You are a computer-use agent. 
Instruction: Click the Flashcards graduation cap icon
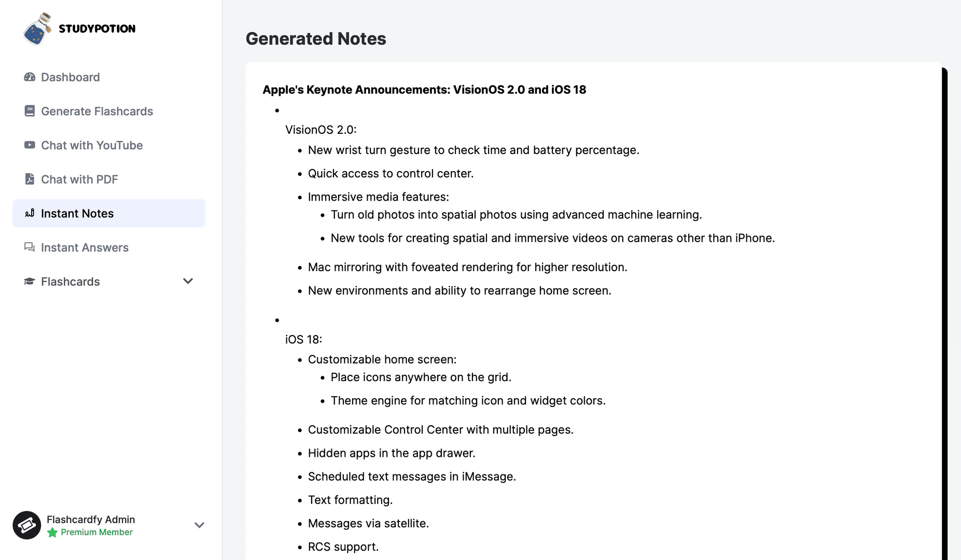pyautogui.click(x=30, y=282)
